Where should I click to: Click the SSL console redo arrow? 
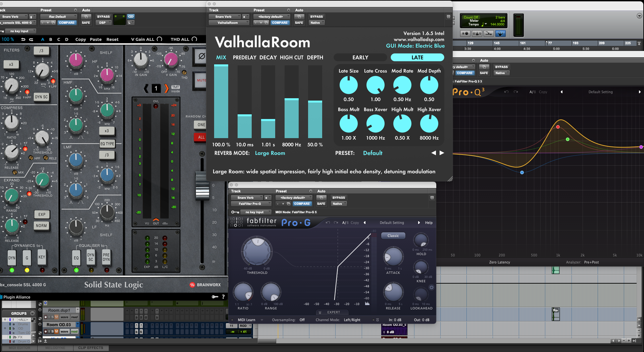click(x=31, y=39)
